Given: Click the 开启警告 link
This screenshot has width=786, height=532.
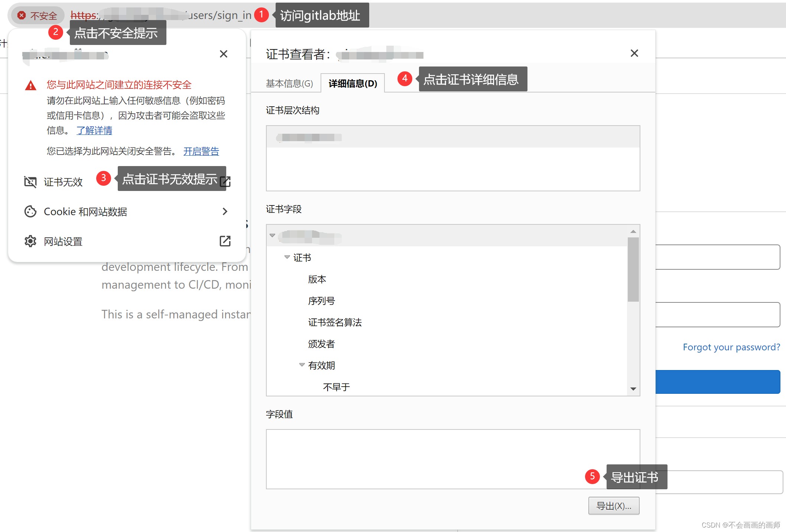Looking at the screenshot, I should click(x=201, y=151).
